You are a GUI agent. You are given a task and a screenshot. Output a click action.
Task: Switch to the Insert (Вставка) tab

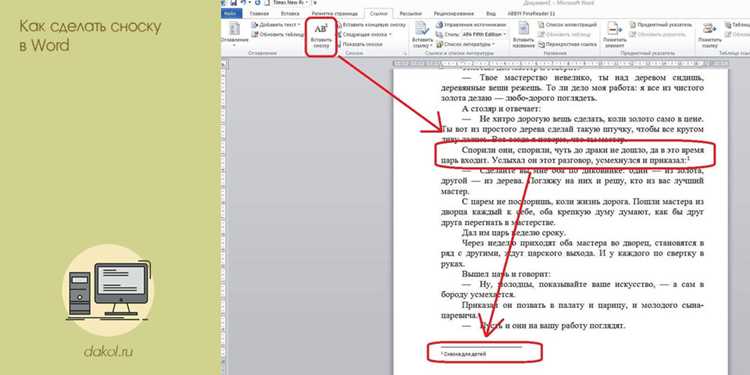pos(290,13)
